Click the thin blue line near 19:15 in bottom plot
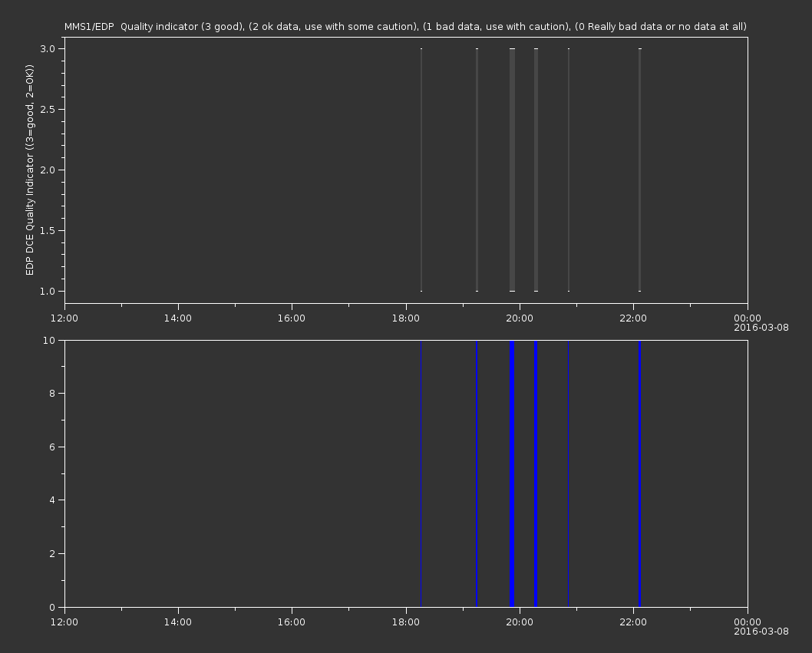 477,473
